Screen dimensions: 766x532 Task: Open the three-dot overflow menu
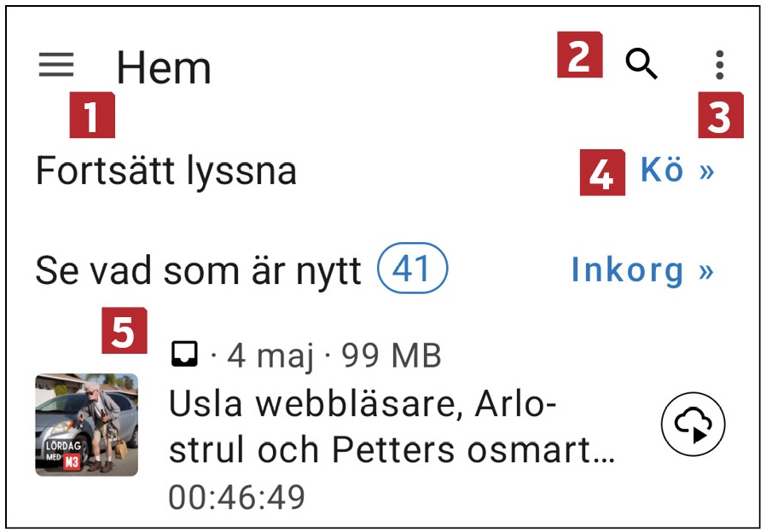(x=720, y=65)
